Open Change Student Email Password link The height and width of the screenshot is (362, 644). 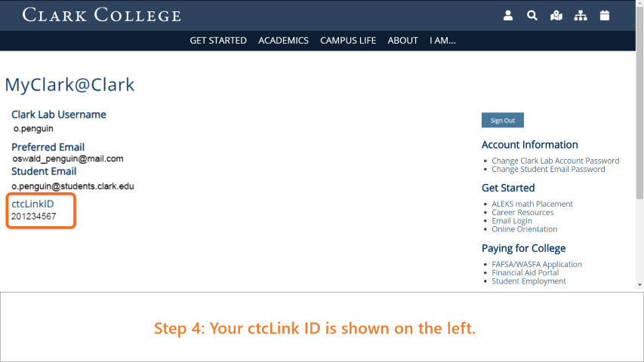(548, 169)
